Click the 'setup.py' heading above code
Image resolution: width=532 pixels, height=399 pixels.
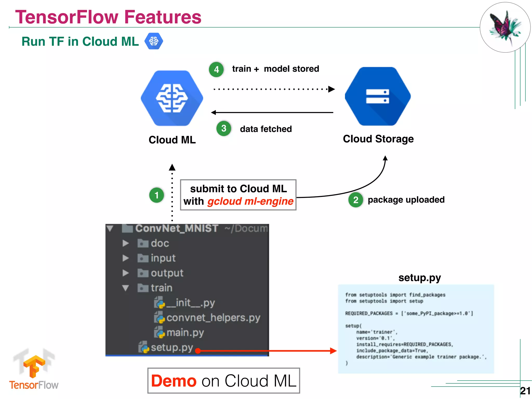click(x=420, y=278)
